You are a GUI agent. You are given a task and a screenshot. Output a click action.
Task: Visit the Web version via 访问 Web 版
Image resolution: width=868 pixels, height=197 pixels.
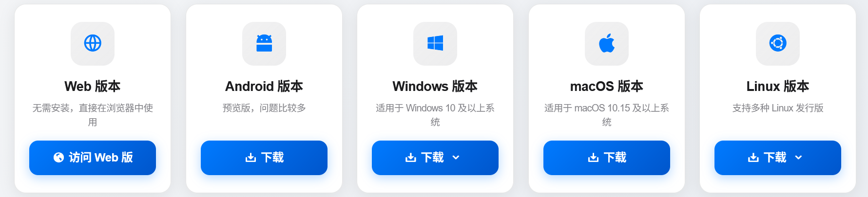point(93,158)
